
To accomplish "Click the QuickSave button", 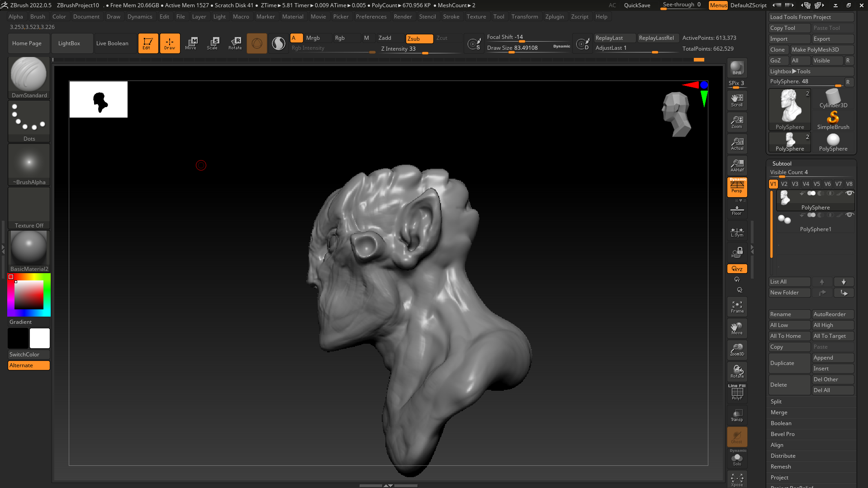I will point(637,5).
